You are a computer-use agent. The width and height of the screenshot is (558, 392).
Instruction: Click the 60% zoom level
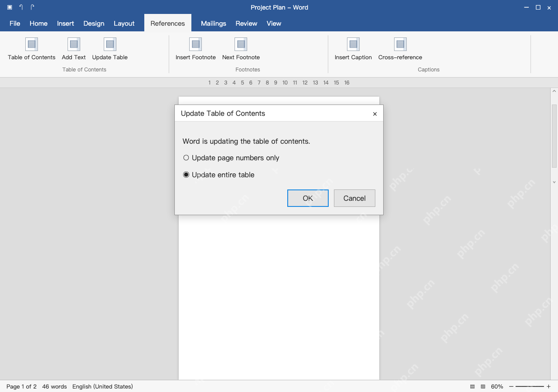pos(497,386)
